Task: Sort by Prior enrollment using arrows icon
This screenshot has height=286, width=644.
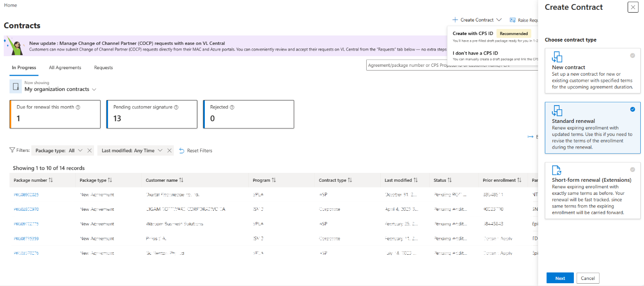Action: [x=520, y=180]
